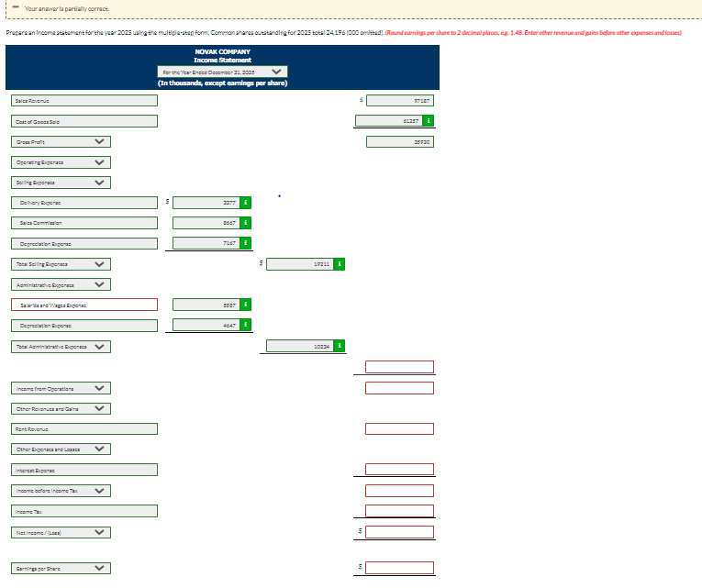Image resolution: width=702 pixels, height=588 pixels.
Task: Click the Salaries and Wages amount field
Action: [x=206, y=305]
